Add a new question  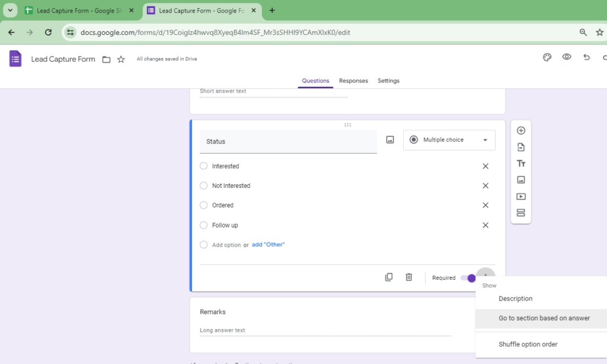coord(521,130)
